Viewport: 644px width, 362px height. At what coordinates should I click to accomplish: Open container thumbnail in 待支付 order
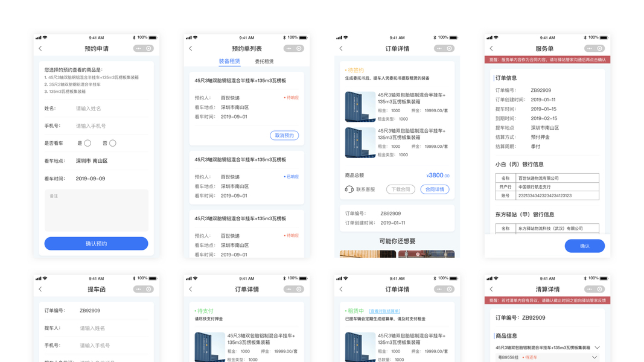(209, 348)
